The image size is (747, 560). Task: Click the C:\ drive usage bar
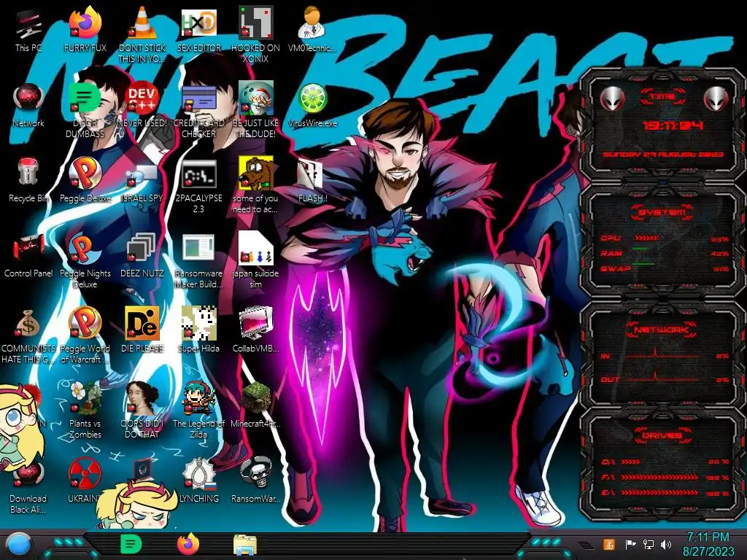point(631,462)
